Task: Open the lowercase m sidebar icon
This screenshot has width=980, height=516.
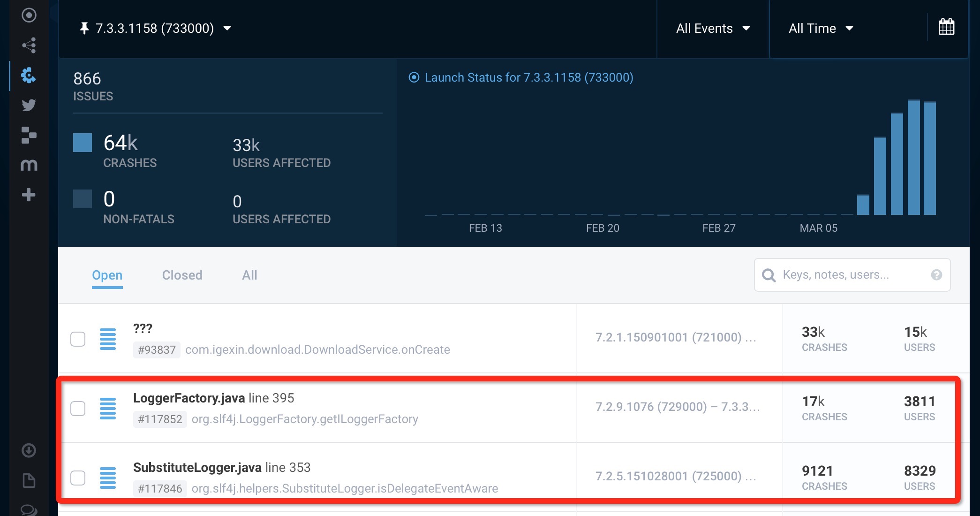Action: (29, 165)
